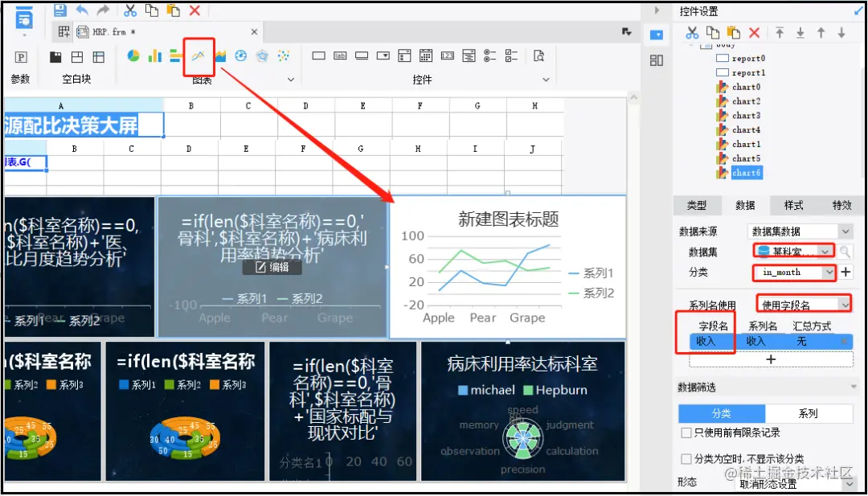Move widget to bottom in widget settings
868x496 pixels.
click(x=800, y=33)
